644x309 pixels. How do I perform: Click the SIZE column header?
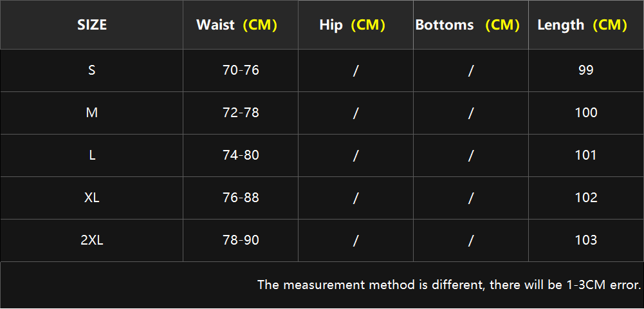[x=91, y=25]
